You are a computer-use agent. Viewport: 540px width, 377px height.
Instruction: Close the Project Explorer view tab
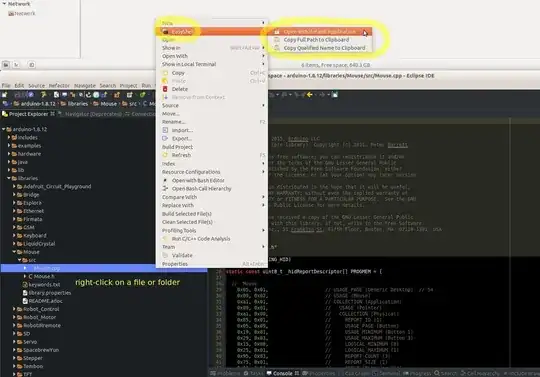53,114
